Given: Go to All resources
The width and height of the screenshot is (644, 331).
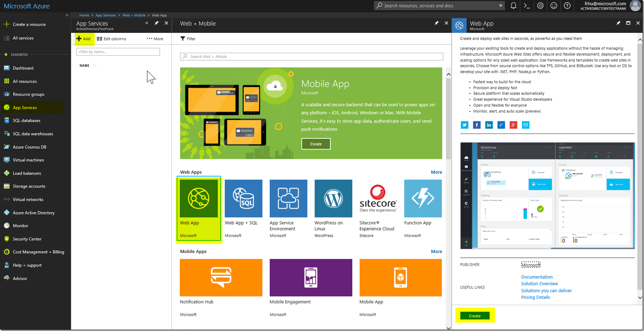Looking at the screenshot, I should pos(20,81).
